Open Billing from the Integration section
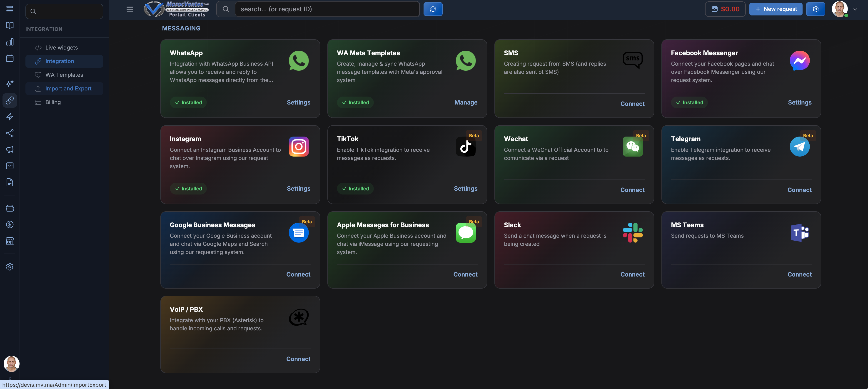The height and width of the screenshot is (389, 868). click(53, 102)
